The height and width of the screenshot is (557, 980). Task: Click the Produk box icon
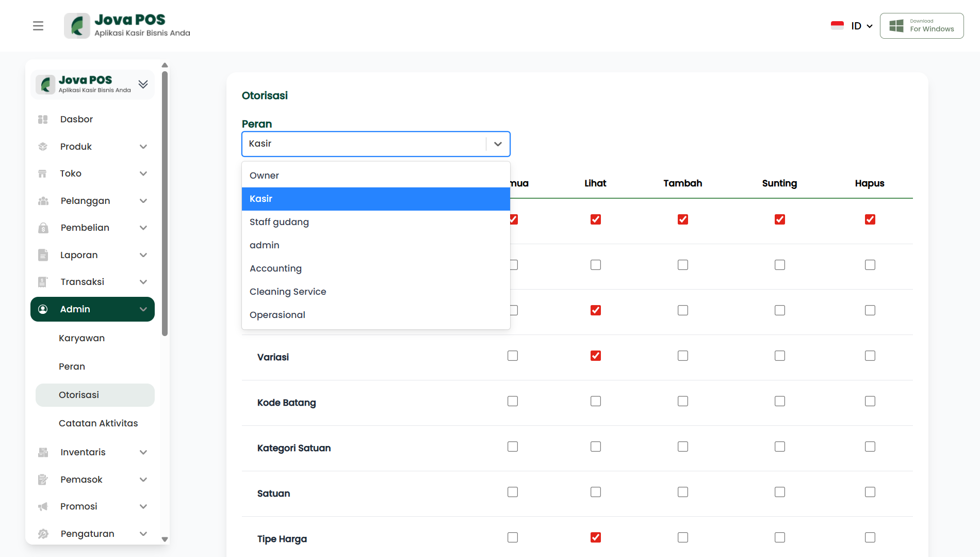pos(43,147)
